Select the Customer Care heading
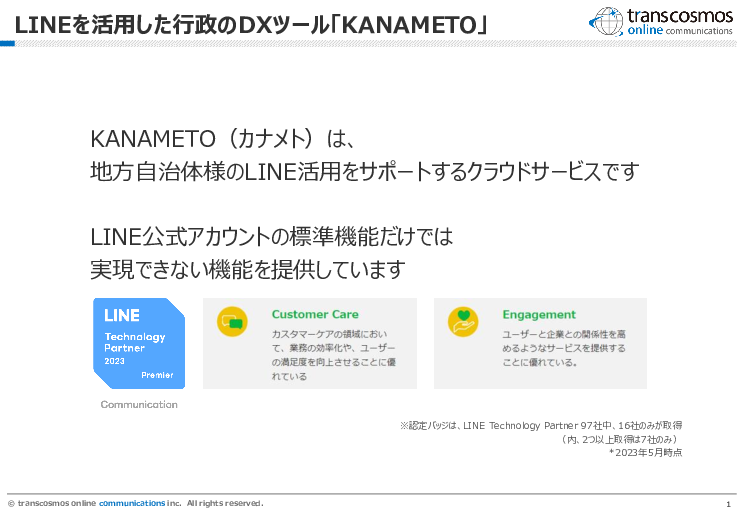This screenshot has height=510, width=737. (x=315, y=314)
